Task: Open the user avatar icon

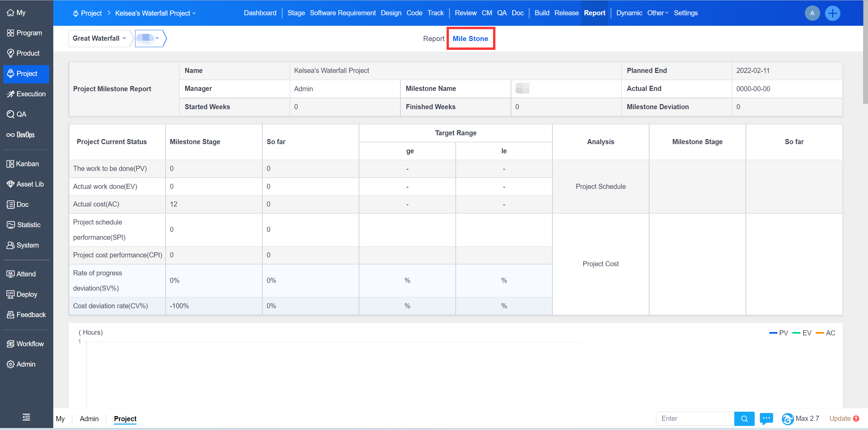Action: pos(812,13)
